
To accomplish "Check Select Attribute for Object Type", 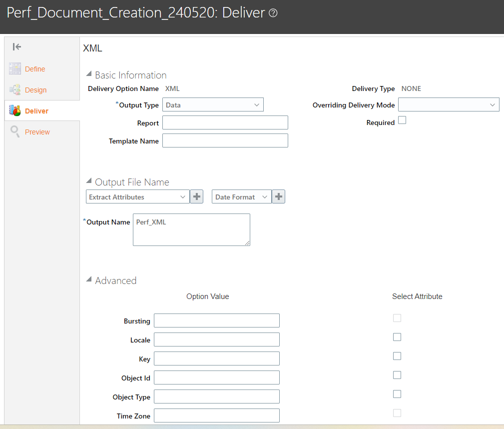I will [x=397, y=394].
